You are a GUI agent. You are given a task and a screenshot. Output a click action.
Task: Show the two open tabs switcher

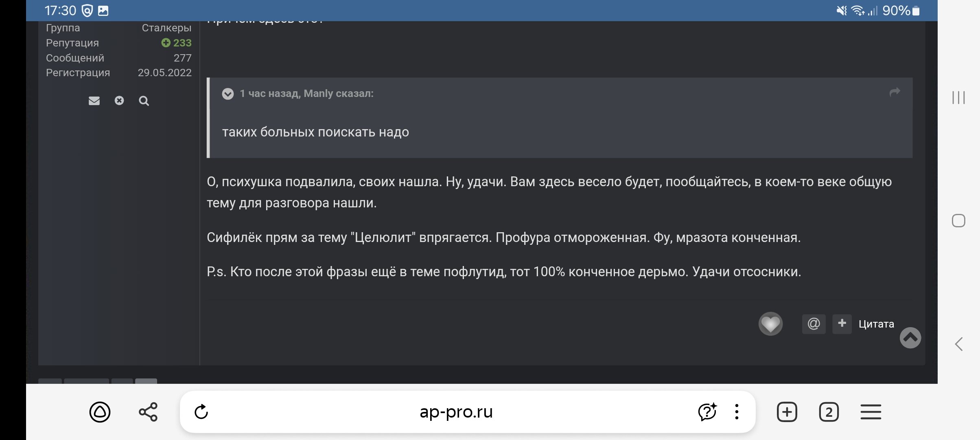pos(829,412)
